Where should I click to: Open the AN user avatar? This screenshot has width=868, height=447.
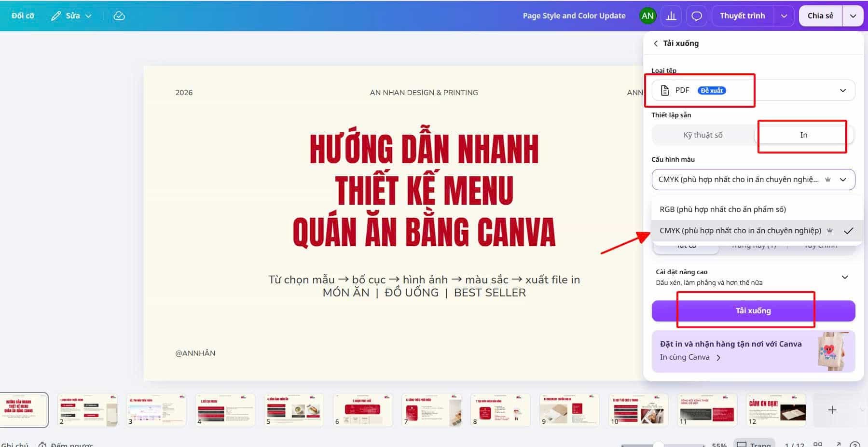coord(648,16)
